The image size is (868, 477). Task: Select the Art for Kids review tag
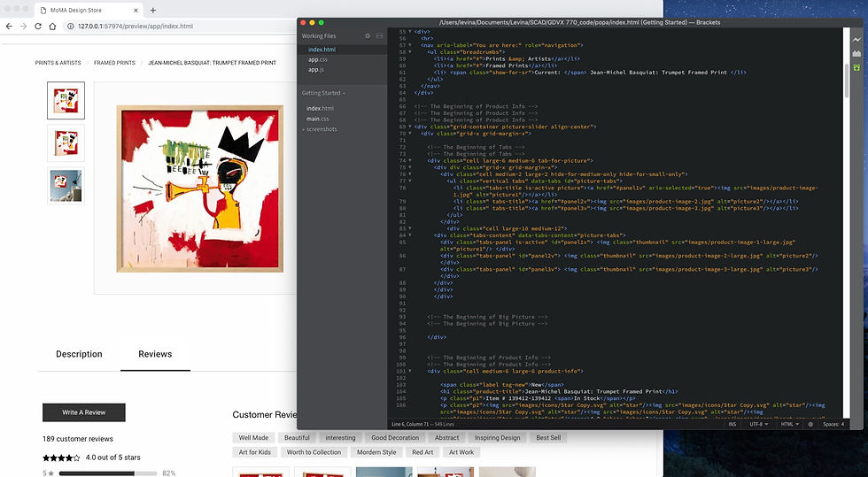point(255,452)
